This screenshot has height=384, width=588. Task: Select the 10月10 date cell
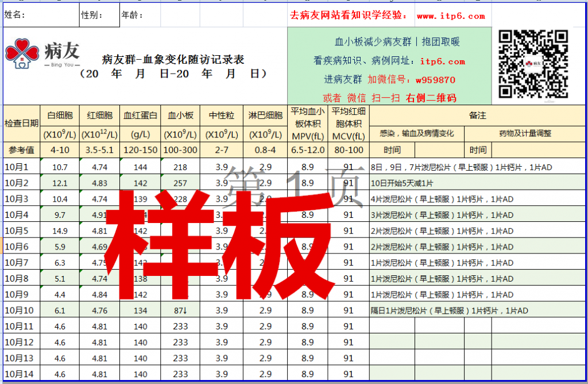(21, 310)
